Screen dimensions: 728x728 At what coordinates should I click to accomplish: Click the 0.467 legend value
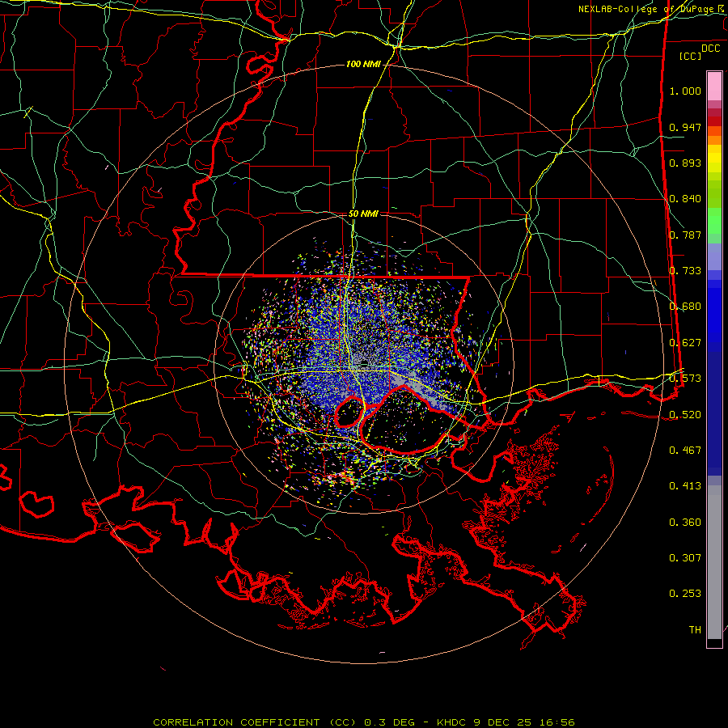[x=685, y=451]
